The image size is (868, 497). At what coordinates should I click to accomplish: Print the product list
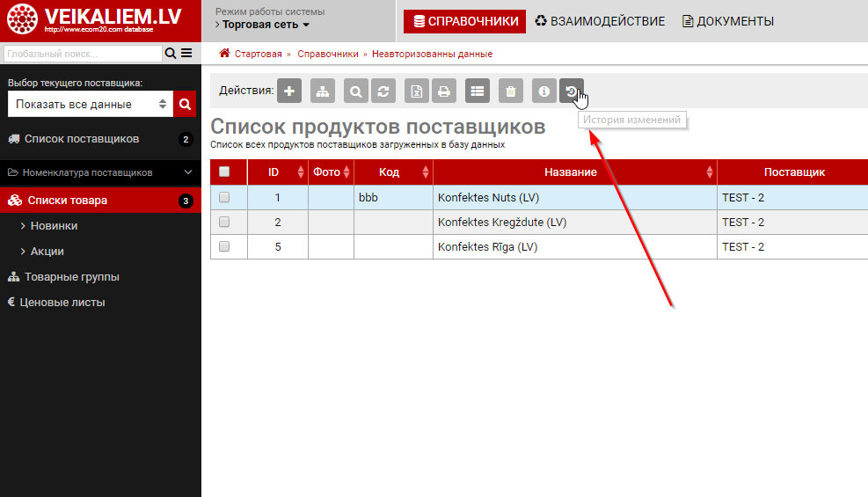click(x=444, y=91)
